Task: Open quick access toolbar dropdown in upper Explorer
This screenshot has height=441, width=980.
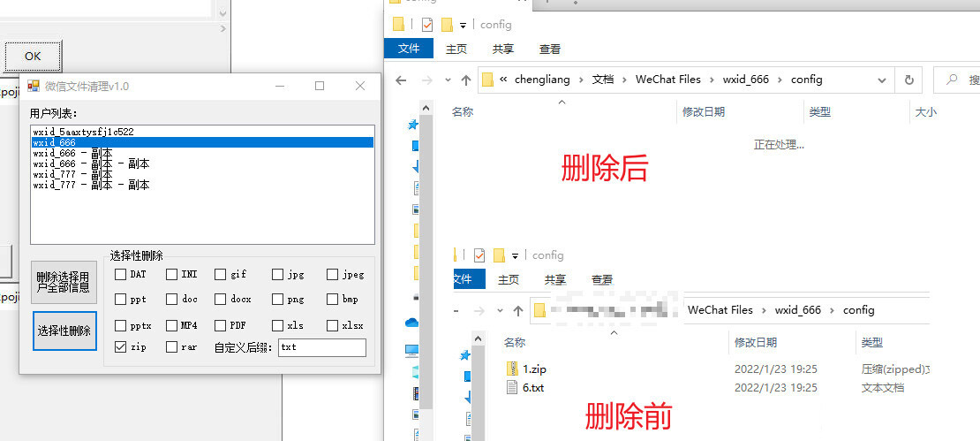Action: point(464,25)
